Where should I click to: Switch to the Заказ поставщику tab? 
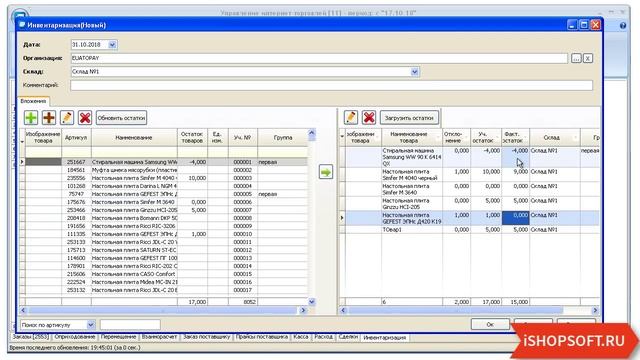pyautogui.click(x=207, y=337)
